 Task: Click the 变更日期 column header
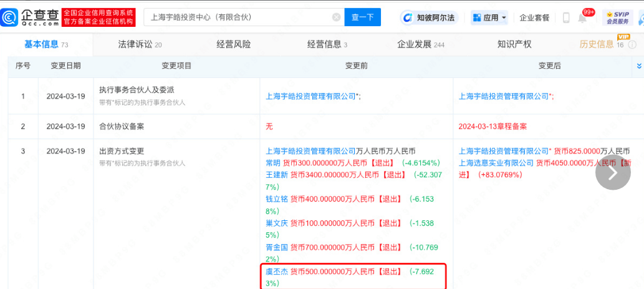tap(65, 66)
